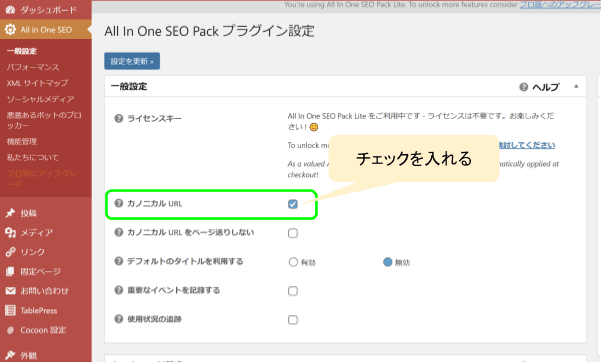This screenshot has width=601, height=362.
Task: Open パフォーマンス submenu item
Action: (x=33, y=67)
